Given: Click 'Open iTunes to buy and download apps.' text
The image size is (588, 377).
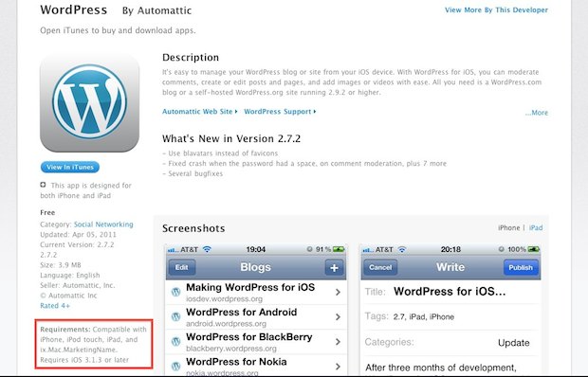Looking at the screenshot, I should [x=118, y=30].
